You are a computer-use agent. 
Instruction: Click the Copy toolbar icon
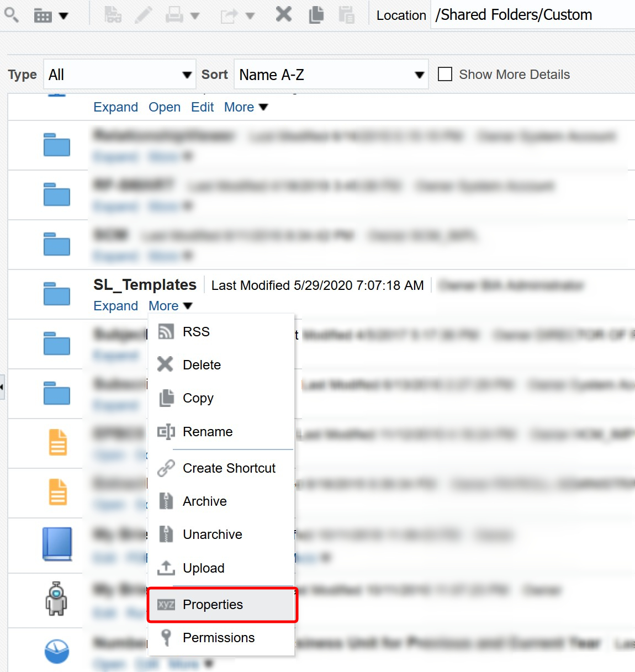(x=316, y=15)
